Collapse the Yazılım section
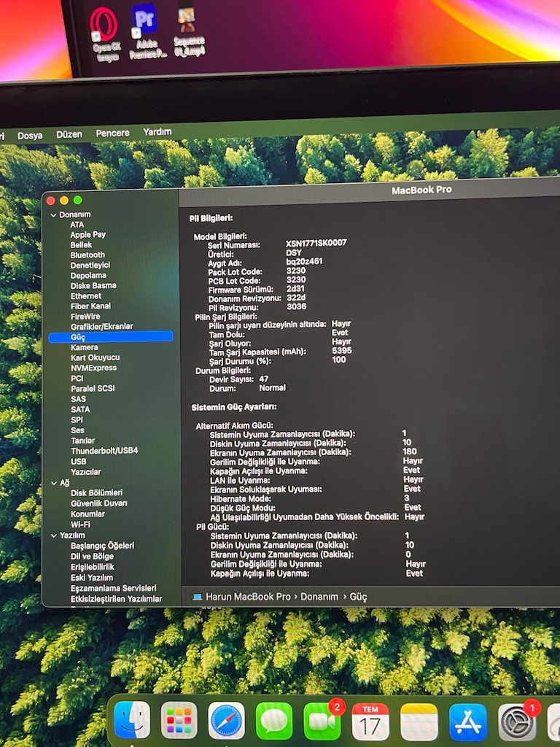Screen dimensions: 560x747 point(54,535)
